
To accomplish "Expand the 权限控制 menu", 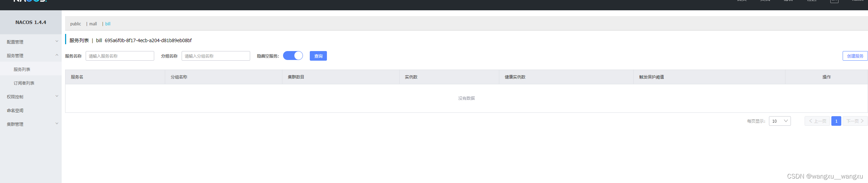I will coord(31,97).
